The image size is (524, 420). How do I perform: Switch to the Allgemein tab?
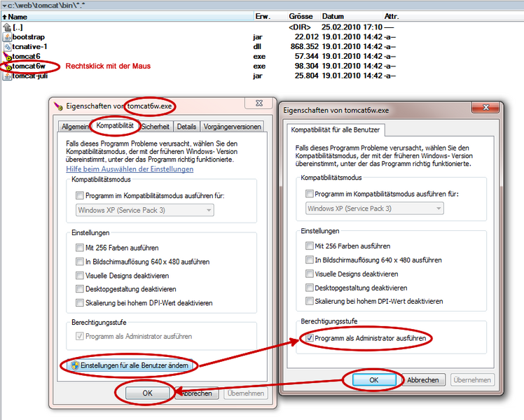(75, 127)
